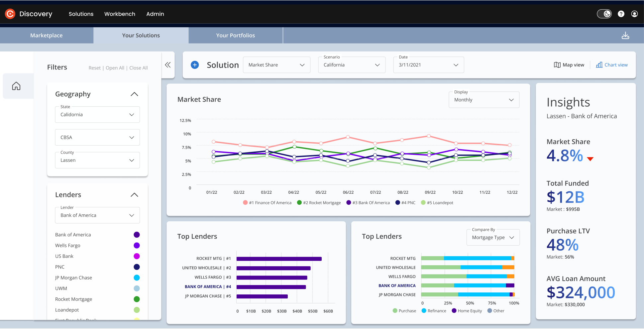Screen dimensions: 644x329
Task: Collapse filters panel with double chevron
Action: tap(168, 65)
